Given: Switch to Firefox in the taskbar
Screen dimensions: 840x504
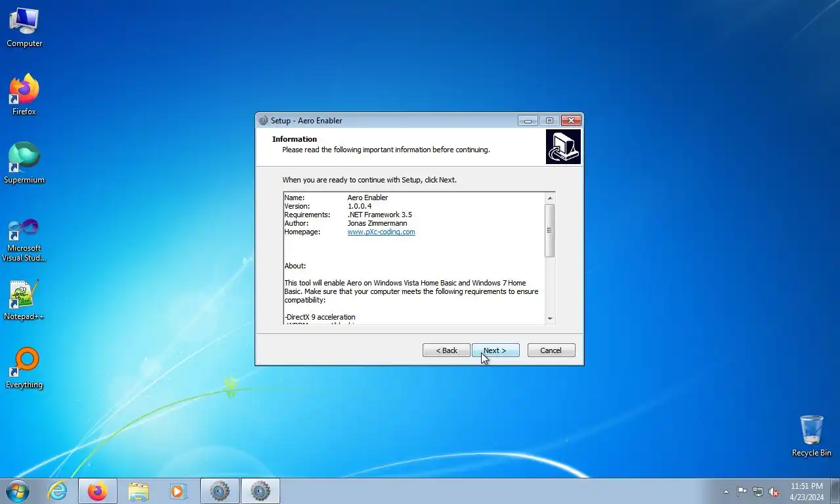Looking at the screenshot, I should [98, 491].
